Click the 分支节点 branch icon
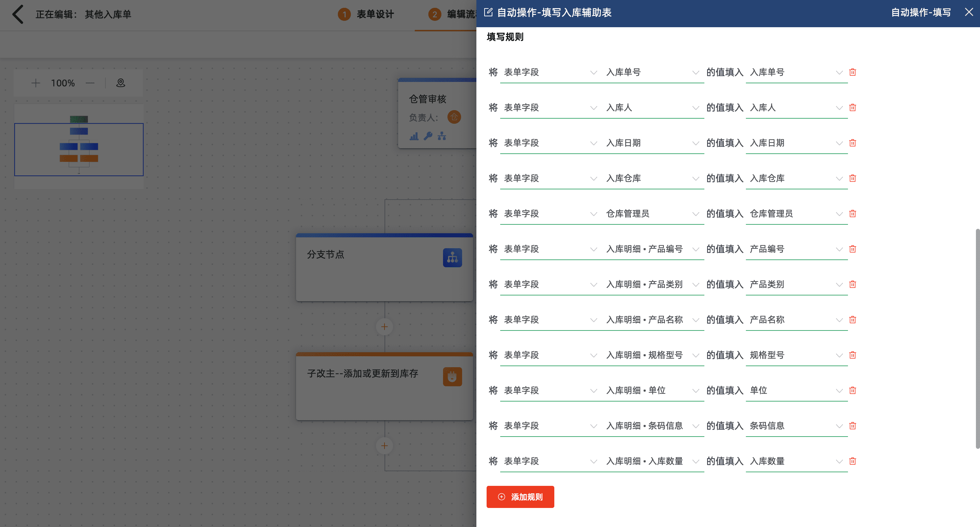This screenshot has width=980, height=527. pyautogui.click(x=452, y=258)
